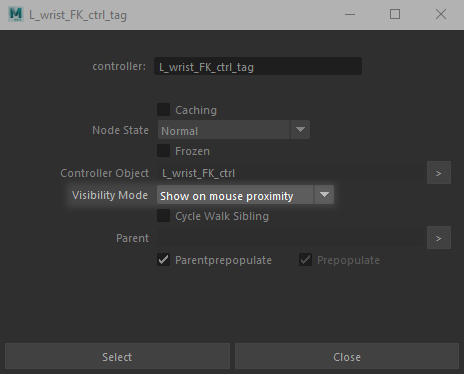Image resolution: width=464 pixels, height=374 pixels.
Task: Toggle the dimmed Prepopulate checkbox
Action: [x=305, y=260]
